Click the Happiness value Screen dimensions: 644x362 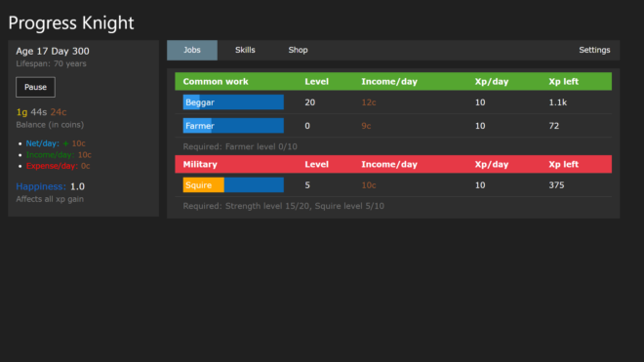click(x=77, y=186)
